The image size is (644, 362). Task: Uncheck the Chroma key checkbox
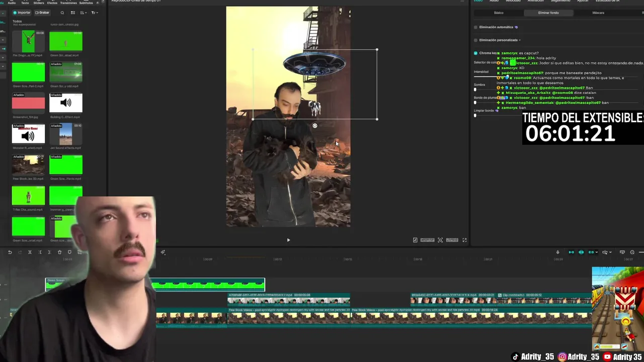[475, 53]
